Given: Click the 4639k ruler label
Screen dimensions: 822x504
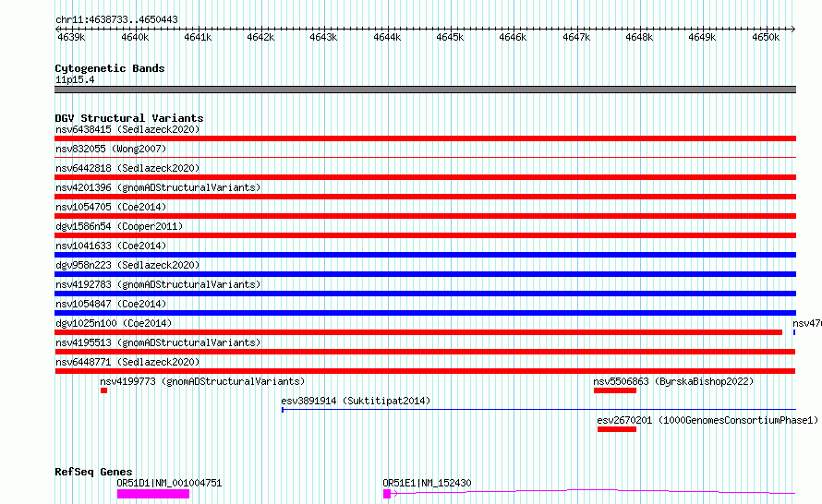Looking at the screenshot, I should point(71,38).
